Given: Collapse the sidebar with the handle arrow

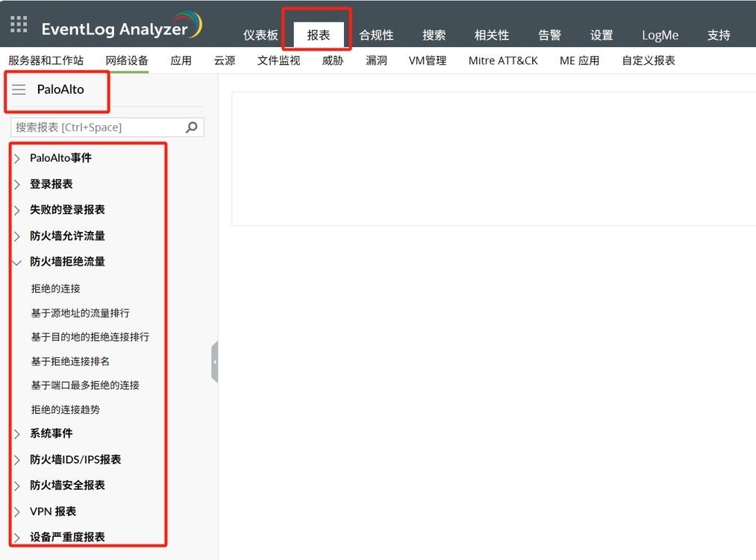Looking at the screenshot, I should click(214, 362).
